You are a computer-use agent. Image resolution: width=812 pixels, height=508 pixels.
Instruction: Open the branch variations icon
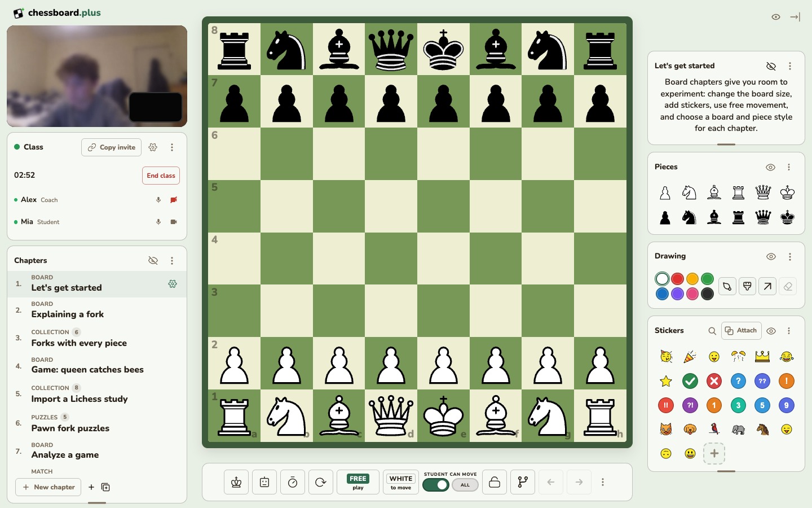[523, 482]
